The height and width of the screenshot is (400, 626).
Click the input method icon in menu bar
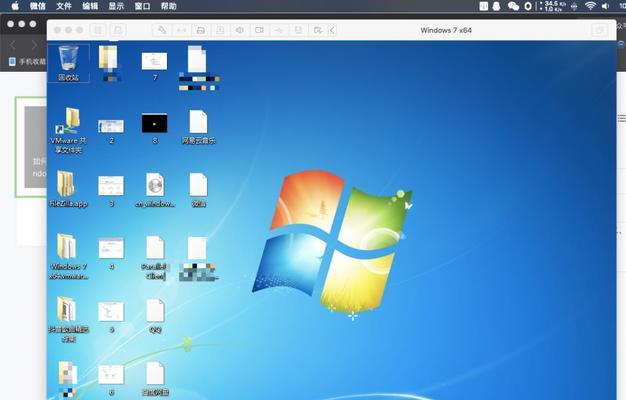[483, 6]
